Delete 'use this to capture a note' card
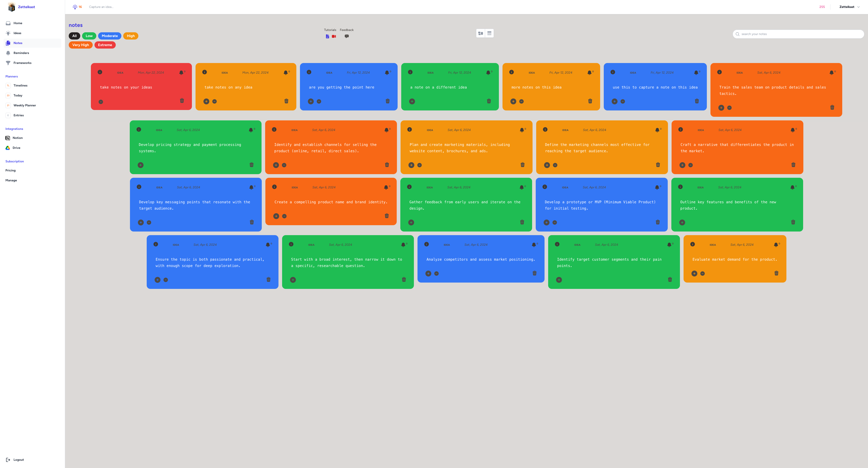This screenshot has height=468, width=868. click(x=697, y=101)
